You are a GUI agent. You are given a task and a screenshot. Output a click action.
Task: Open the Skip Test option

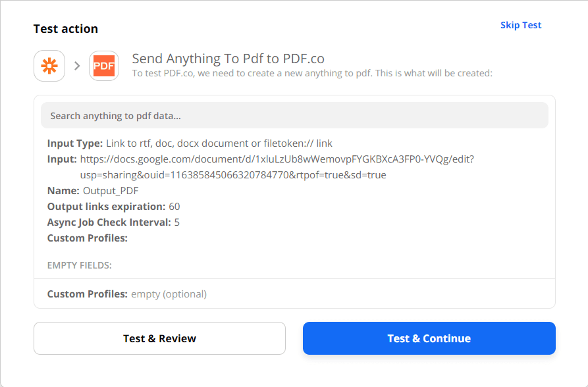coord(521,24)
